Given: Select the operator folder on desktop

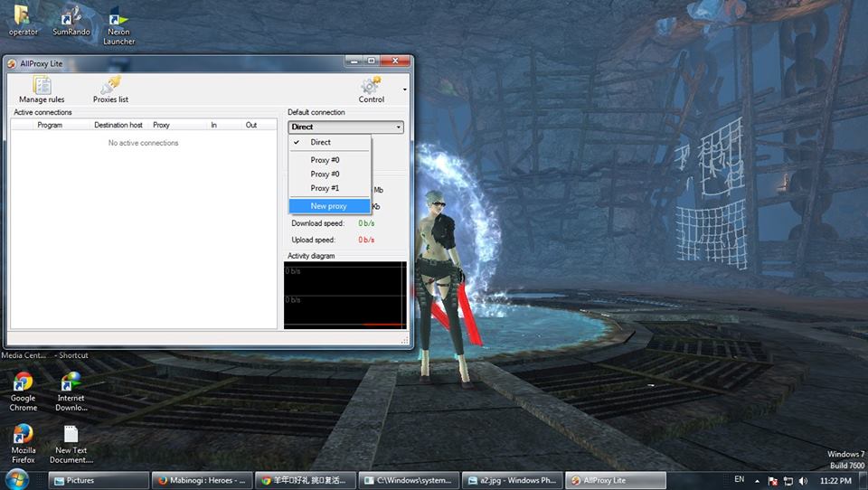Looking at the screenshot, I should [24, 21].
